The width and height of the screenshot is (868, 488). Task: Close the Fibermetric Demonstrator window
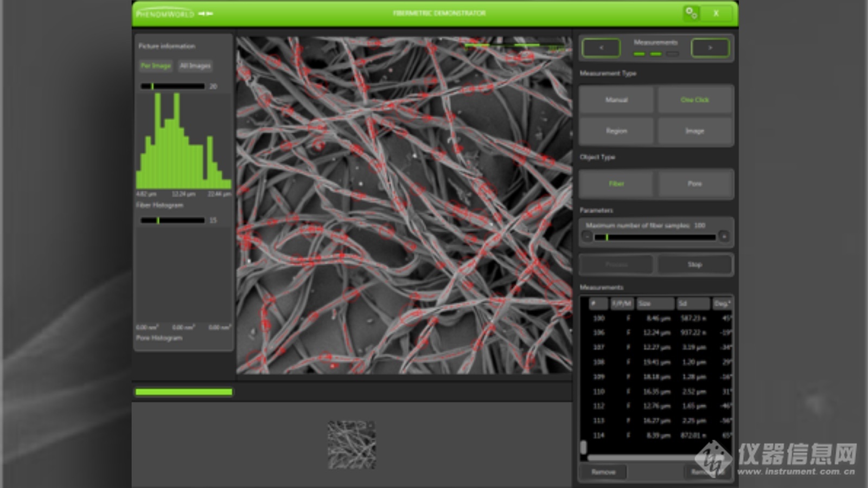[716, 13]
